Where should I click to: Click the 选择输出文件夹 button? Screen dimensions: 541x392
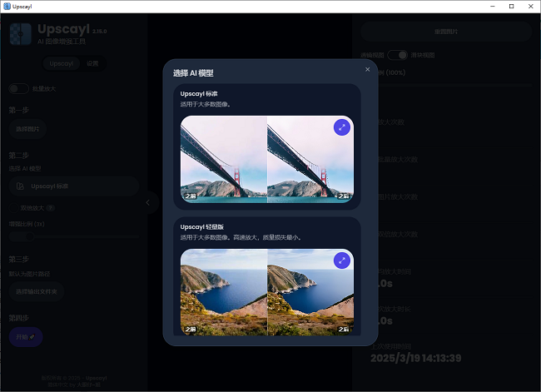pyautogui.click(x=37, y=291)
